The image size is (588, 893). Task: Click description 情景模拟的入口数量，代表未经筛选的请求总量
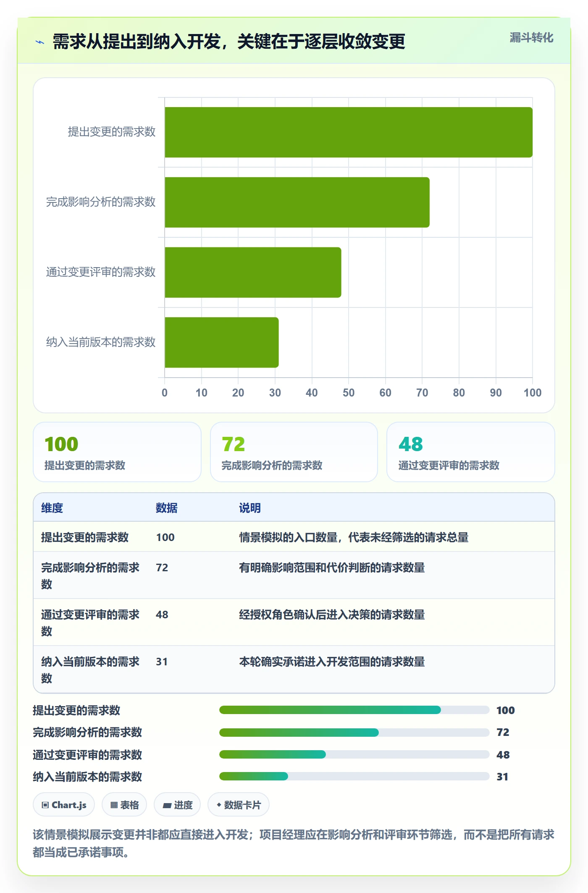354,537
